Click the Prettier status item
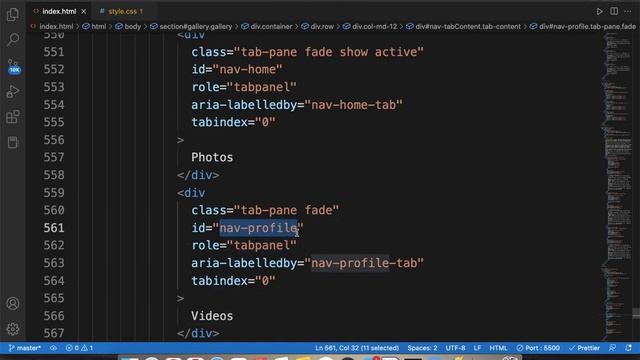Image resolution: width=640 pixels, height=360 pixels. pyautogui.click(x=584, y=348)
